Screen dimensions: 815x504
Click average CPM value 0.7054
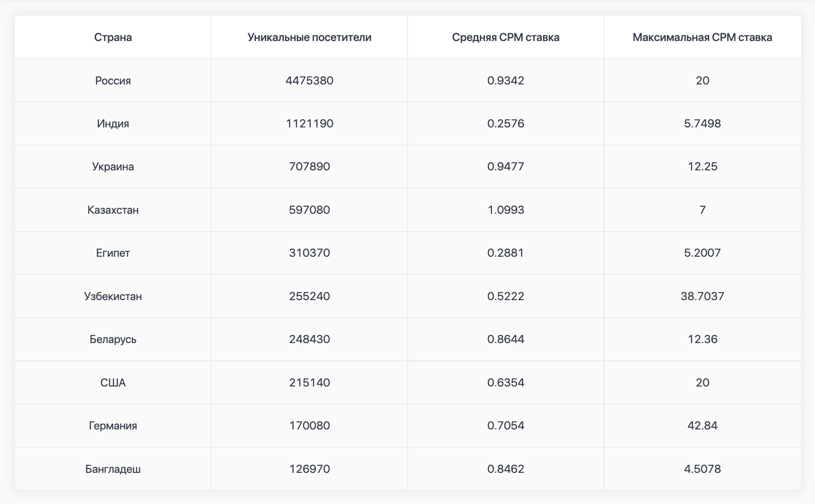click(506, 426)
